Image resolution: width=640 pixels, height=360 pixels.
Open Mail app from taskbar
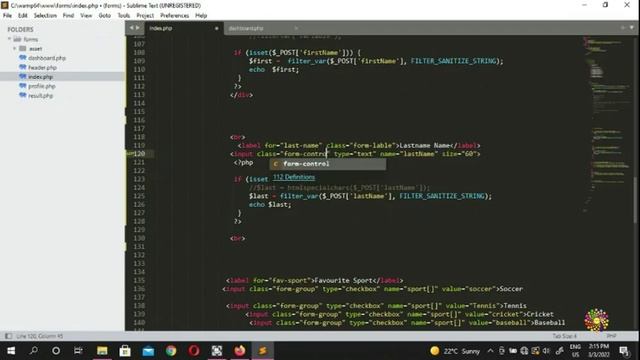point(148,351)
